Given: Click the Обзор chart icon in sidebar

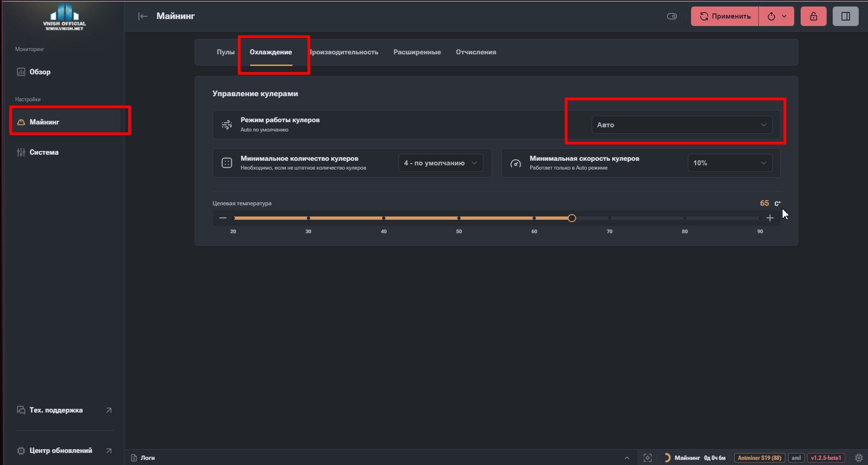Looking at the screenshot, I should point(21,72).
